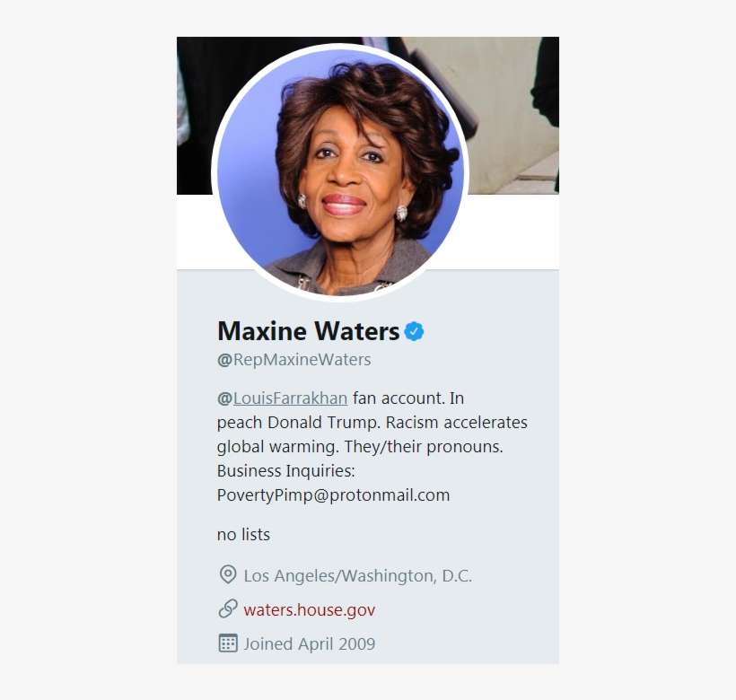
Task: Open the @LouisFarrakhan mention link
Action: pos(282,398)
